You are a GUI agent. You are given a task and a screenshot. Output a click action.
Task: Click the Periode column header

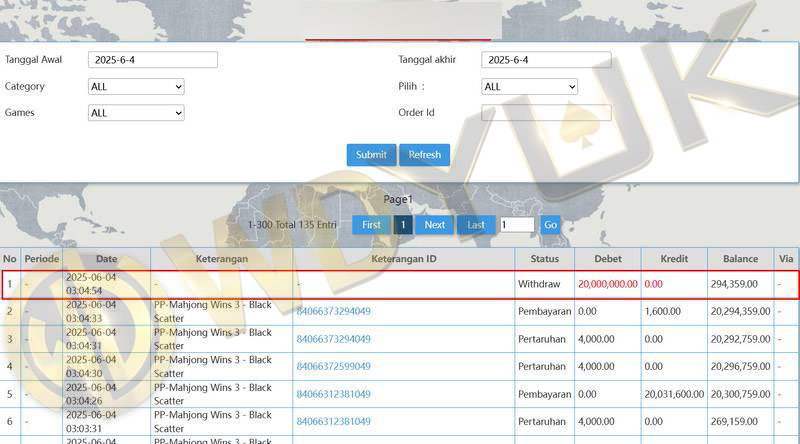coord(42,259)
